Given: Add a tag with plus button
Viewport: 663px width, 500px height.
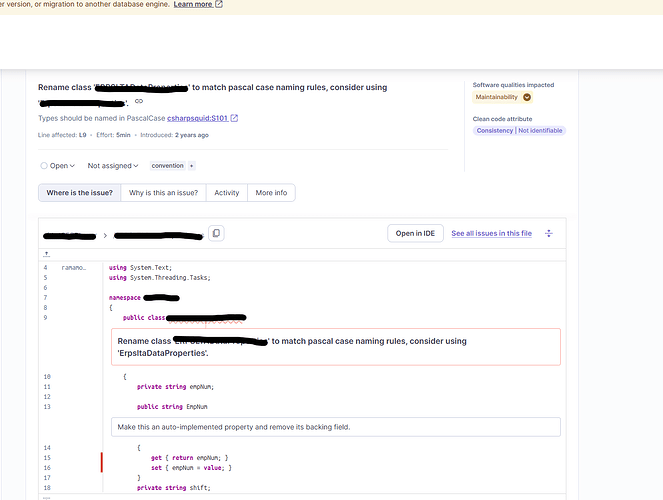Looking at the screenshot, I should coord(192,166).
